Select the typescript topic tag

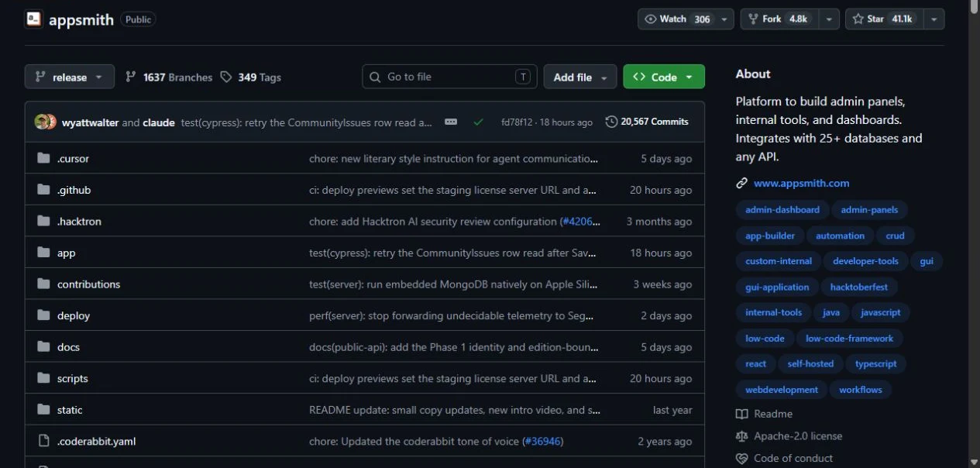click(875, 364)
